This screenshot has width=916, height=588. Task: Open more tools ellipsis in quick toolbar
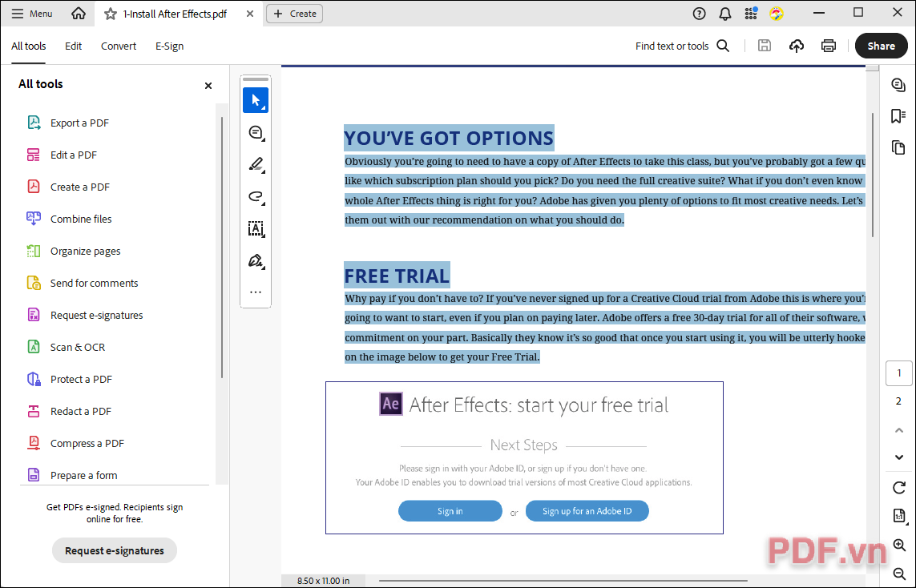click(256, 292)
